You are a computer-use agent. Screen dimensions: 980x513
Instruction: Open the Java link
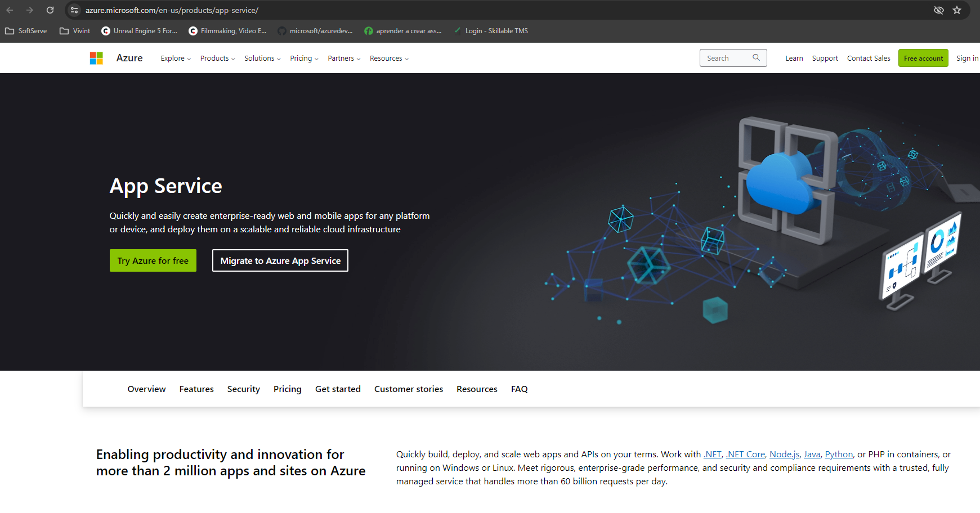tap(812, 454)
